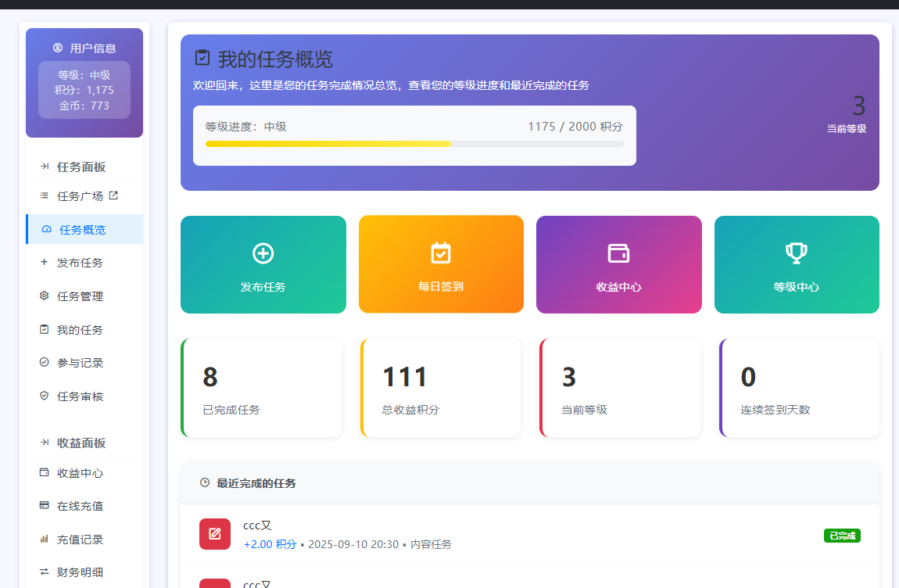
Task: Click the user avatar icon in 用户信息
Action: (58, 48)
